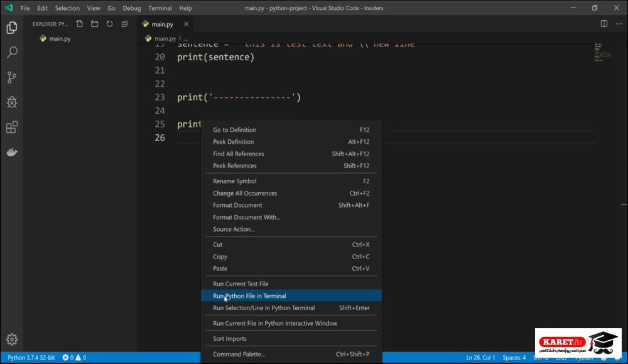Image resolution: width=628 pixels, height=364 pixels.
Task: Click the EXPLORER panel title
Action: point(50,24)
